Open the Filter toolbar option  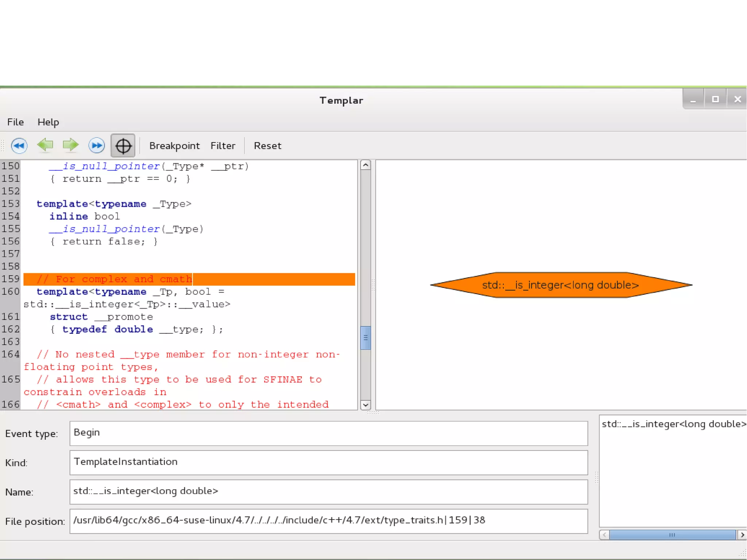click(222, 146)
